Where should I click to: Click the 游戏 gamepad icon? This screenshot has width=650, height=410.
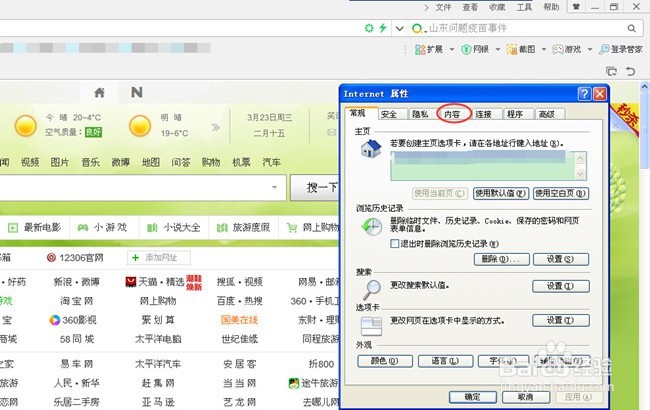[x=558, y=50]
